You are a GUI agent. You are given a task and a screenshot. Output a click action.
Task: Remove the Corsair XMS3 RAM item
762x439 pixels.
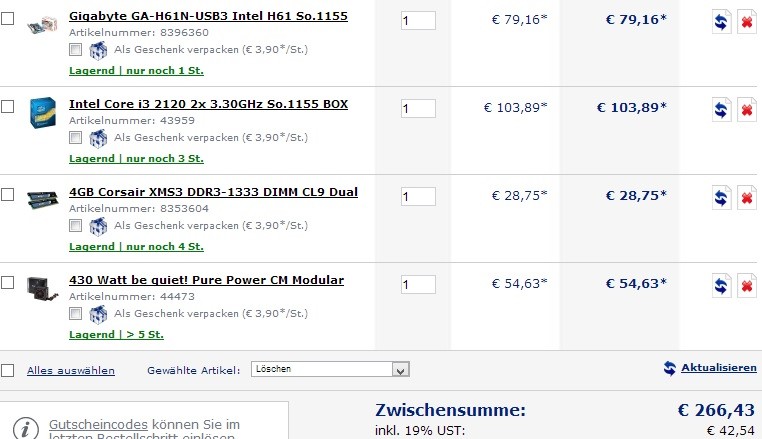tap(746, 198)
